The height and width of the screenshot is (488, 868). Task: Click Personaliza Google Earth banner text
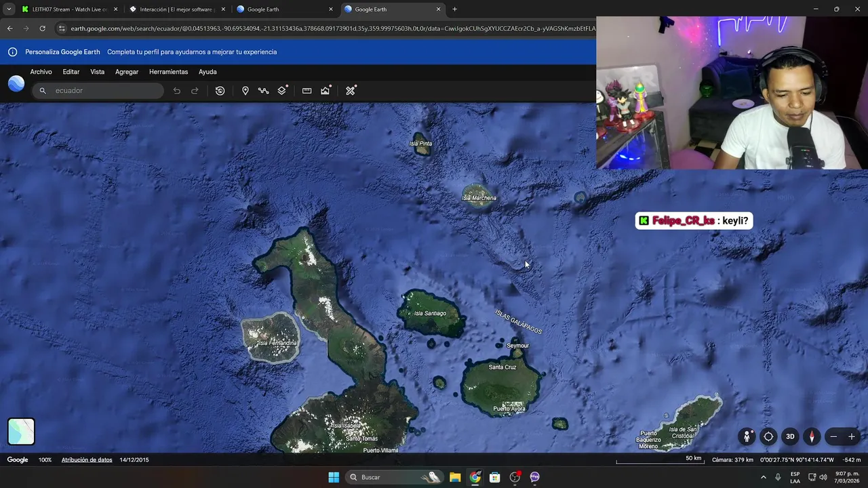(x=62, y=52)
